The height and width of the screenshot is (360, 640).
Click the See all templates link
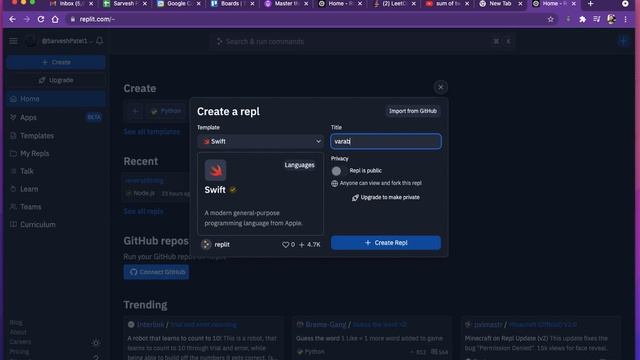pyautogui.click(x=152, y=132)
